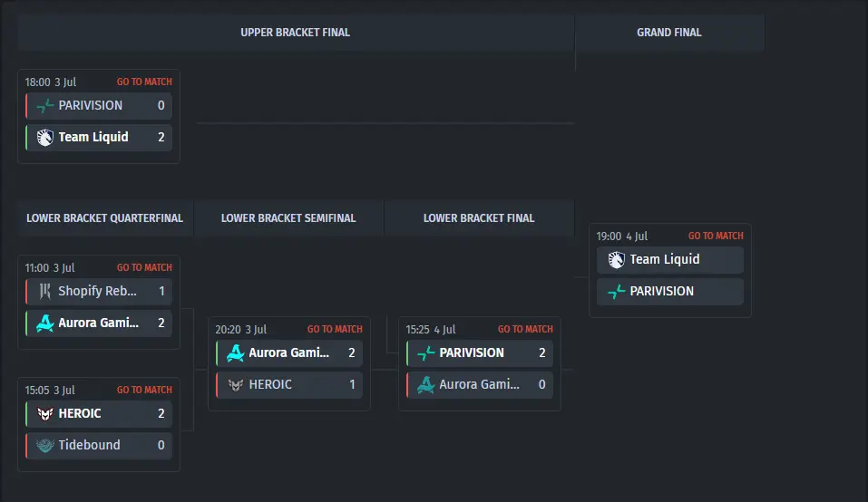Viewport: 868px width, 502px height.
Task: Click Team Liquid logo in upper bracket final
Action: pyautogui.click(x=44, y=137)
